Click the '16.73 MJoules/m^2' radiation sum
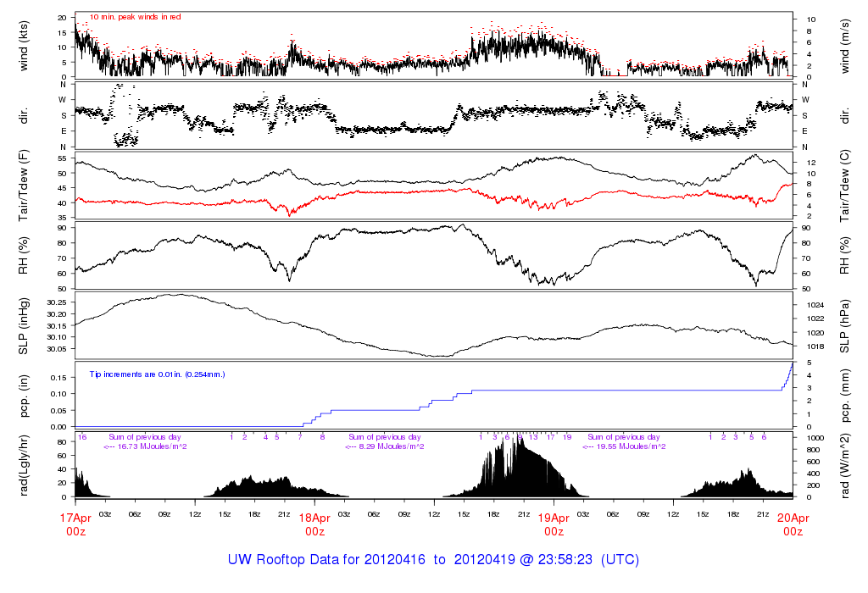This screenshot has height=593, width=868. point(152,446)
